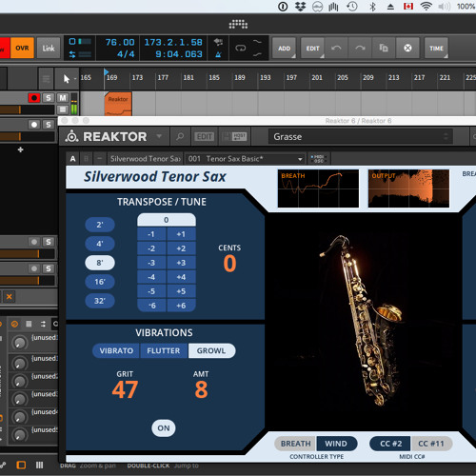This screenshot has width=476, height=476.
Task: Select the GROWL tab
Action: pyautogui.click(x=211, y=350)
